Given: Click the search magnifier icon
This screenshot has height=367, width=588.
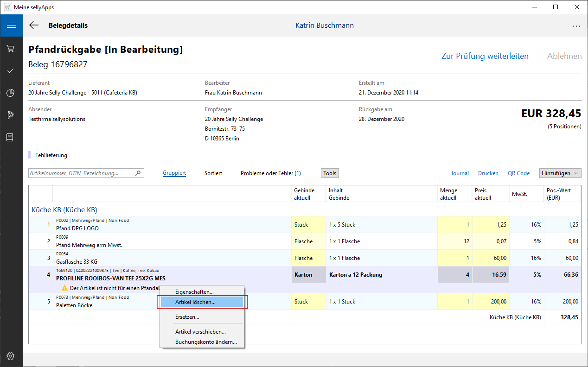Looking at the screenshot, I should click(138, 173).
